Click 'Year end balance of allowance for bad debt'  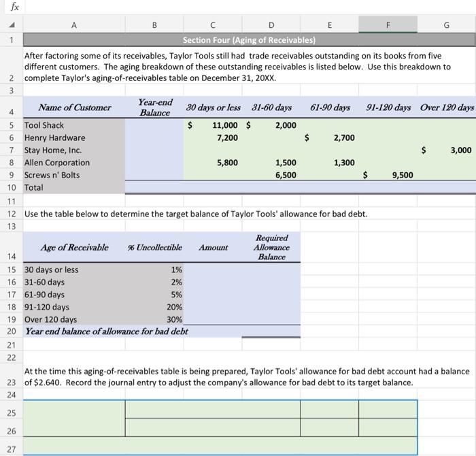point(107,331)
